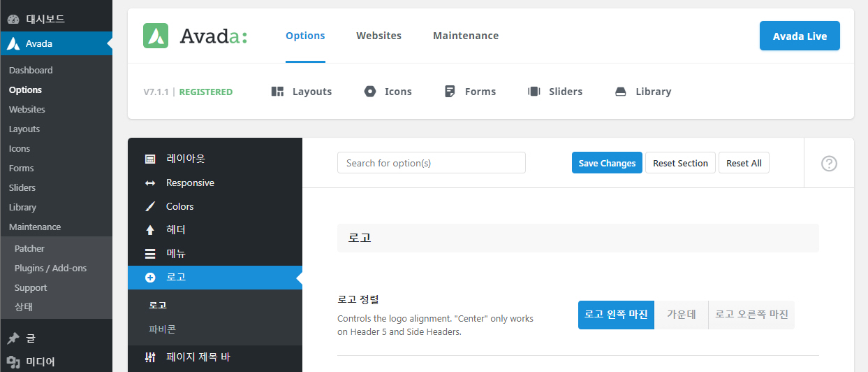Click the Avada icon in WordPress sidebar
Screen dimensions: 868x372
[13, 43]
